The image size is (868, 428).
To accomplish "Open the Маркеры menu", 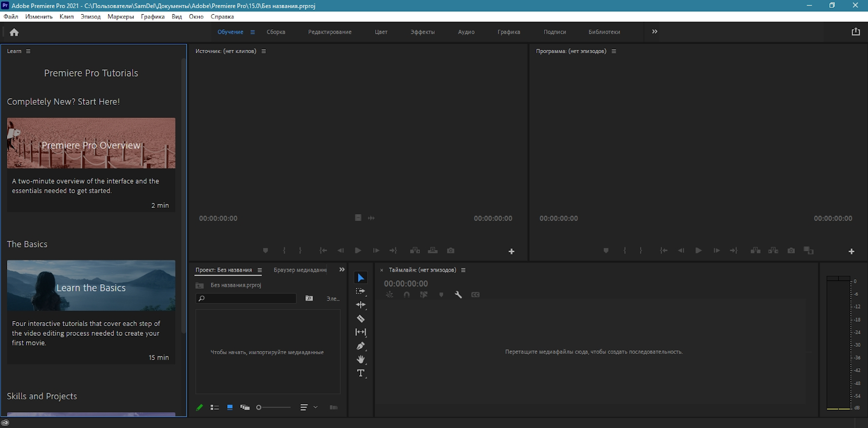I will point(120,16).
